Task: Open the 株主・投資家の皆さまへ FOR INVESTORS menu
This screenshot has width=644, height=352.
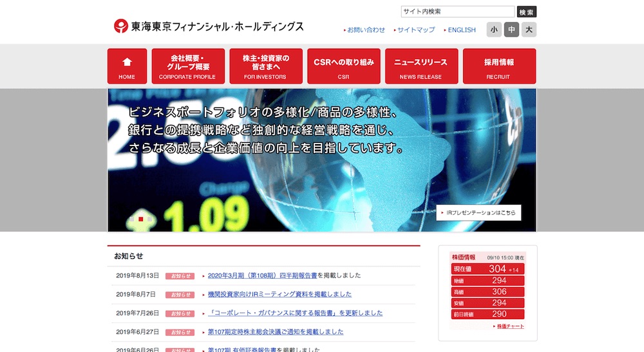Action: (266, 66)
